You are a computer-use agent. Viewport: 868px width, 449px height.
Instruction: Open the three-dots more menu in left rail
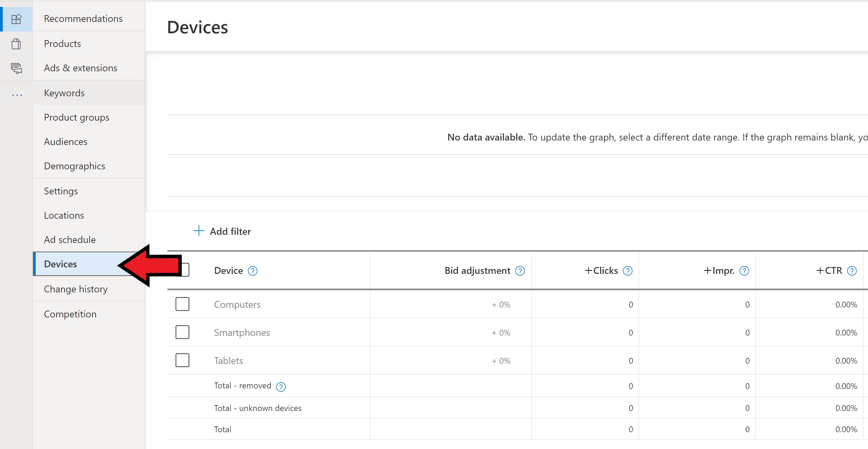(17, 95)
